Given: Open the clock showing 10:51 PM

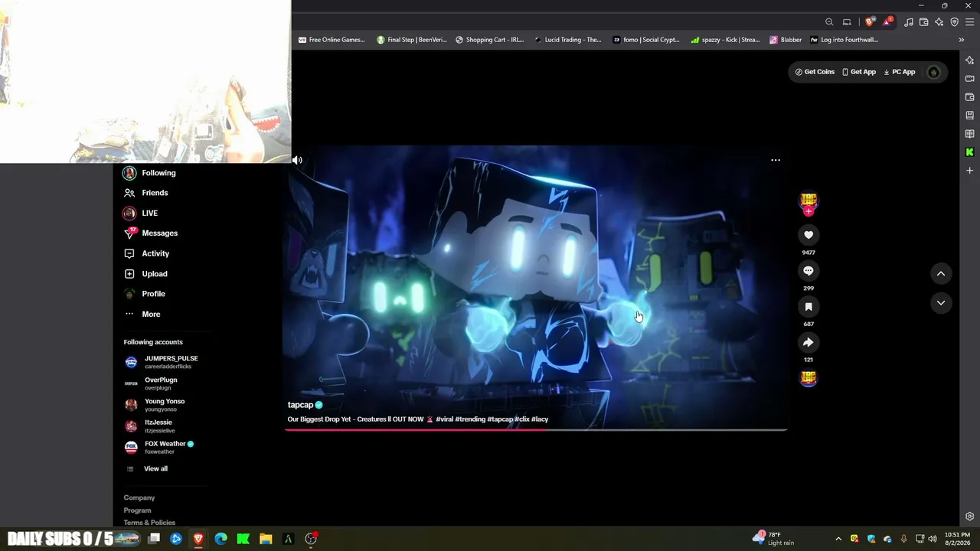Looking at the screenshot, I should [x=957, y=539].
